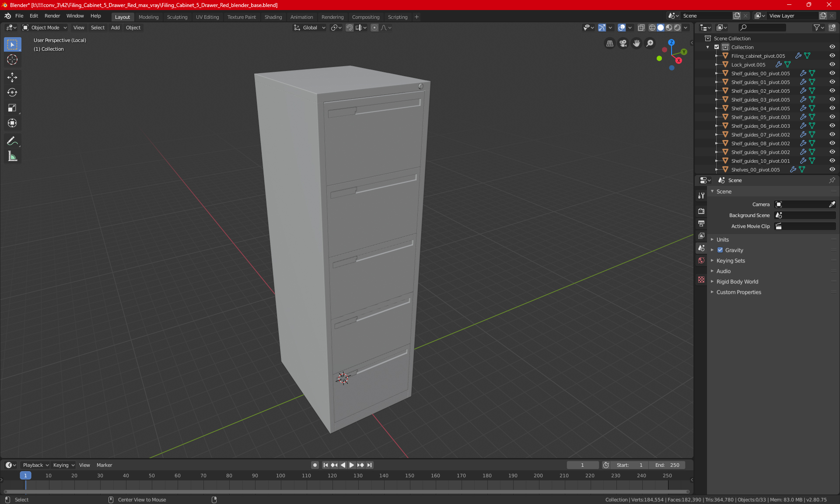840x504 pixels.
Task: Hide Lock_pivot.005 with eye icon
Action: click(832, 64)
